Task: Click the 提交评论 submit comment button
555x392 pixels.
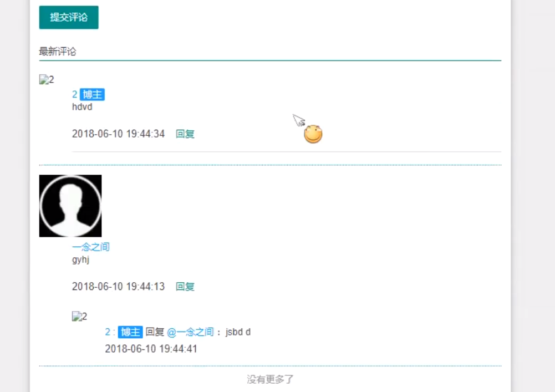Action: tap(69, 17)
